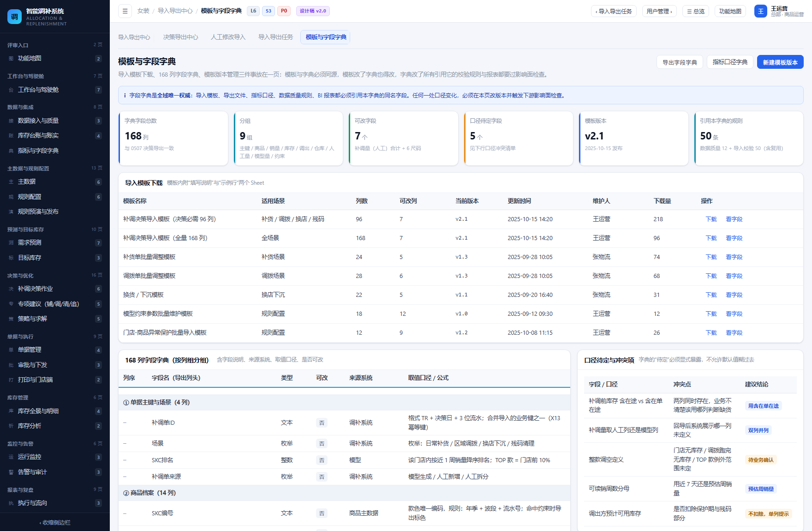This screenshot has width=812, height=531.
Task: Click the 新建模板版本 button
Action: [x=780, y=62]
